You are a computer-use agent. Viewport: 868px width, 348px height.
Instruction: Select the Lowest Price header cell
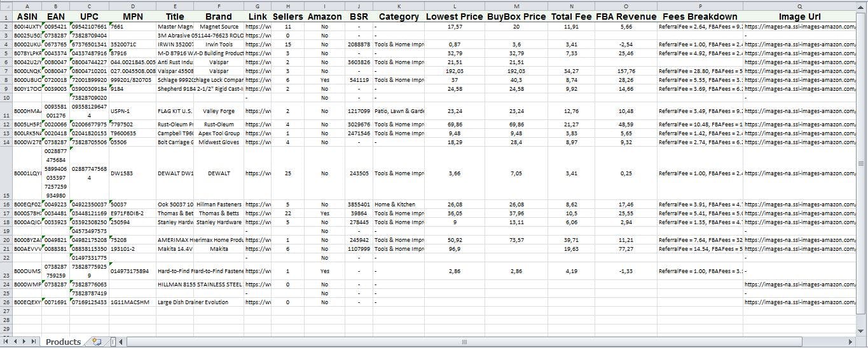[x=455, y=17]
